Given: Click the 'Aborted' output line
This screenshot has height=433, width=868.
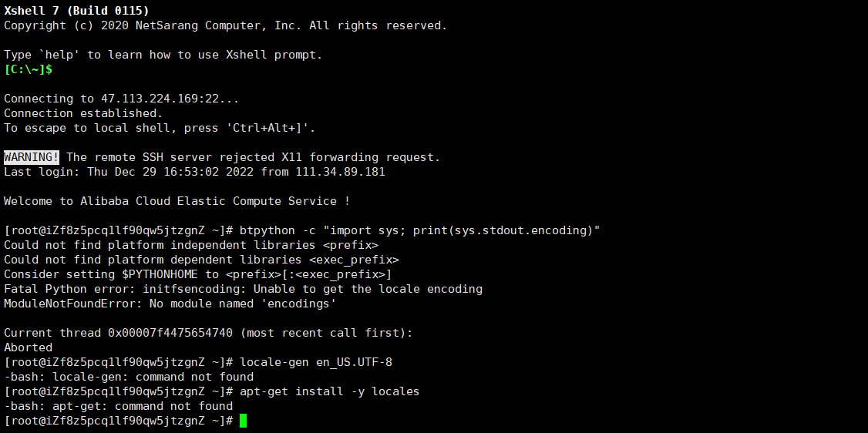Looking at the screenshot, I should (29, 347).
